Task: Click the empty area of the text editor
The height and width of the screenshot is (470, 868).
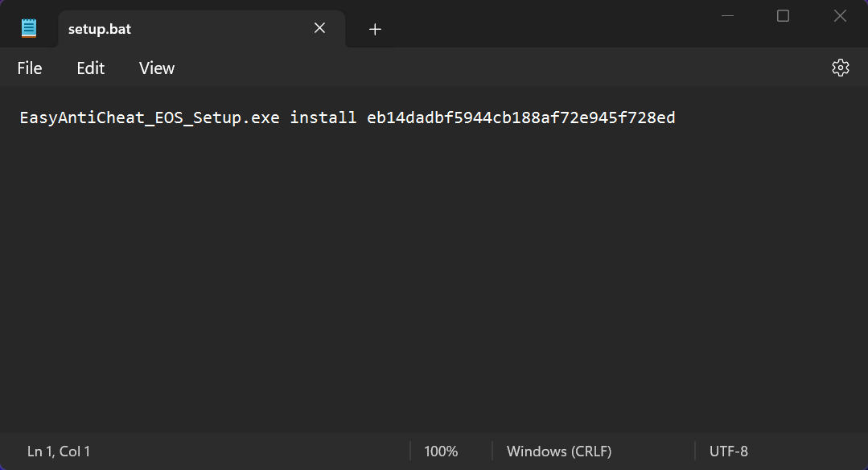Action: tap(434, 282)
